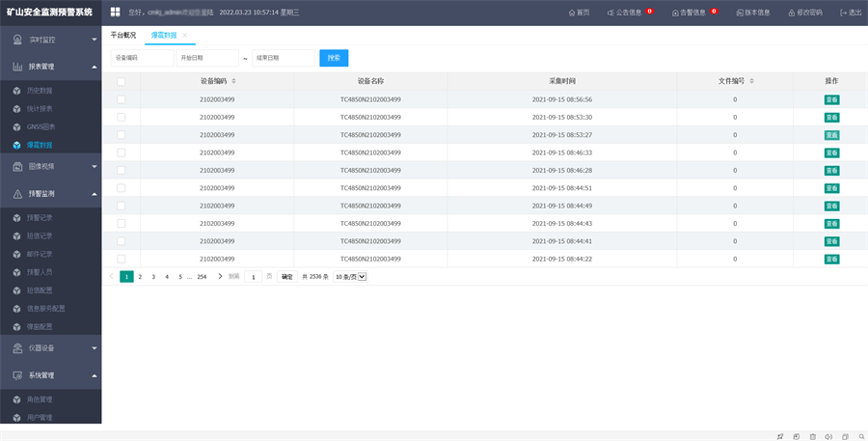Open the 10 条/页 page size dropdown
Image resolution: width=868 pixels, height=441 pixels.
350,276
